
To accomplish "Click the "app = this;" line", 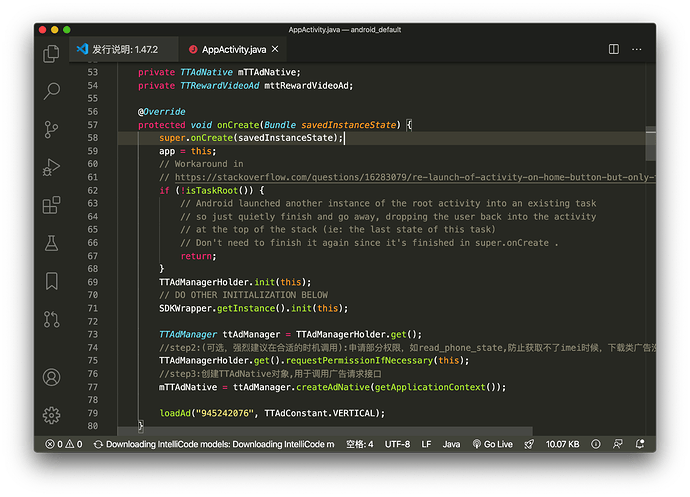I will (x=187, y=151).
